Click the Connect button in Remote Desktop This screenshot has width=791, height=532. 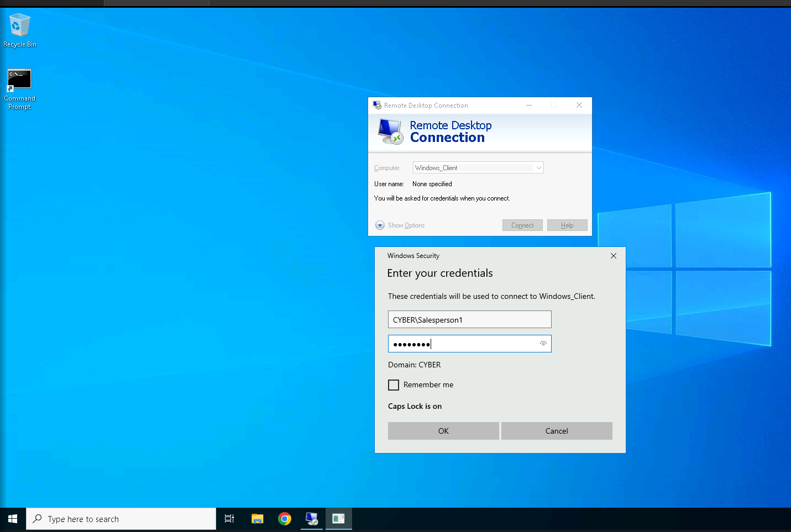pyautogui.click(x=522, y=225)
